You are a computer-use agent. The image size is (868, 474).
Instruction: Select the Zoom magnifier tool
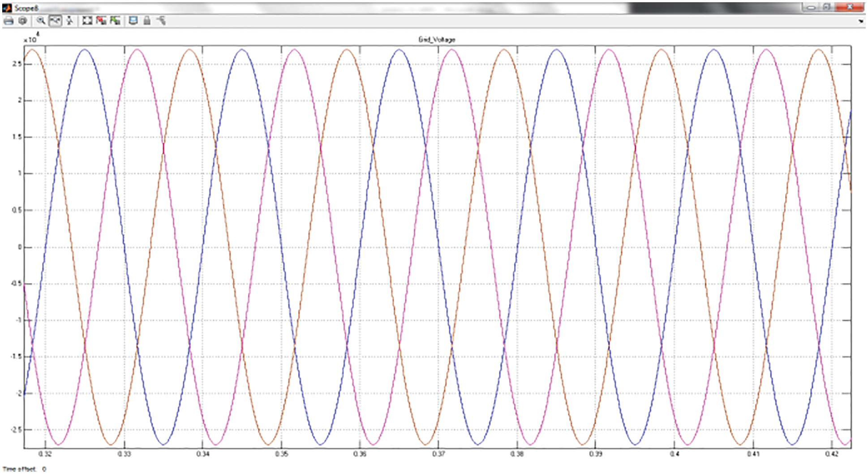[41, 21]
